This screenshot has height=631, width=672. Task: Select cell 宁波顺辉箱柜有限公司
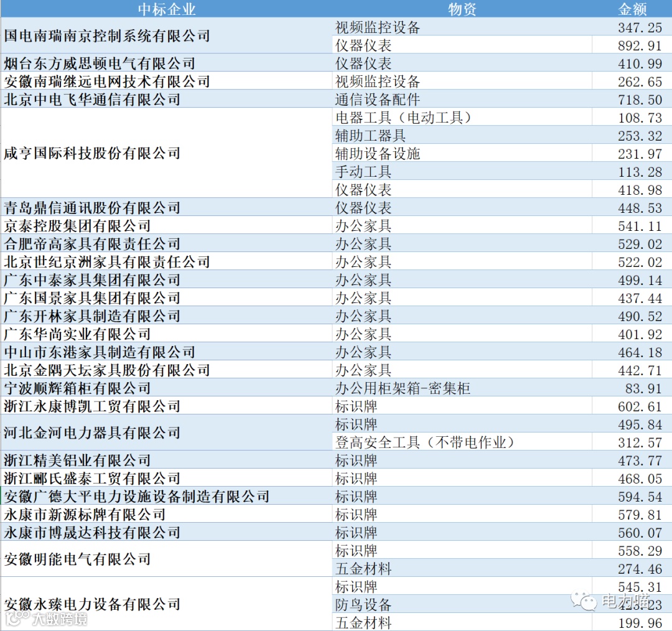[166, 388]
